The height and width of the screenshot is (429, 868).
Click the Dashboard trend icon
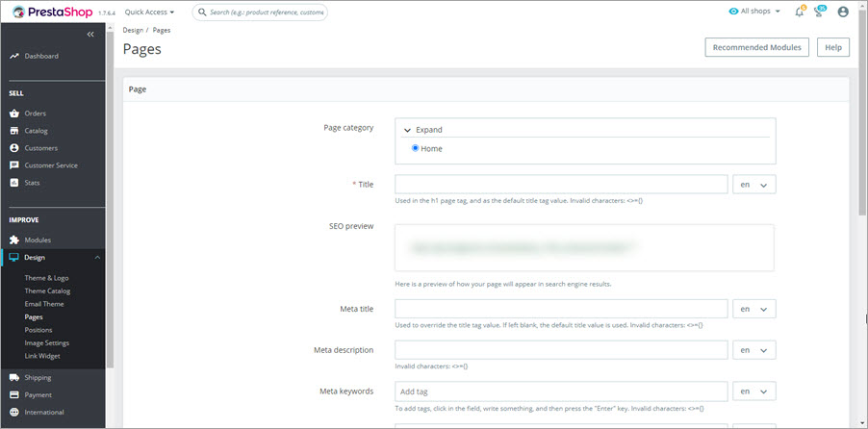pos(14,57)
